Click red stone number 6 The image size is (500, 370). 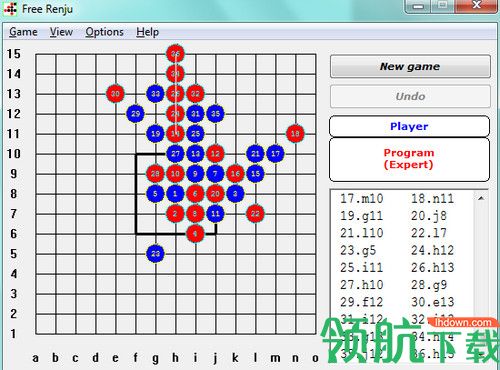[x=195, y=194]
